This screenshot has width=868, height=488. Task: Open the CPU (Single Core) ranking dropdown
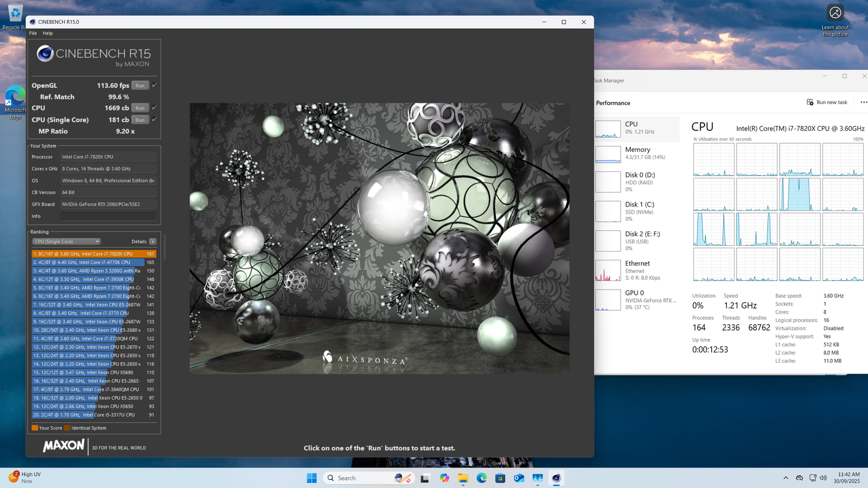(67, 242)
